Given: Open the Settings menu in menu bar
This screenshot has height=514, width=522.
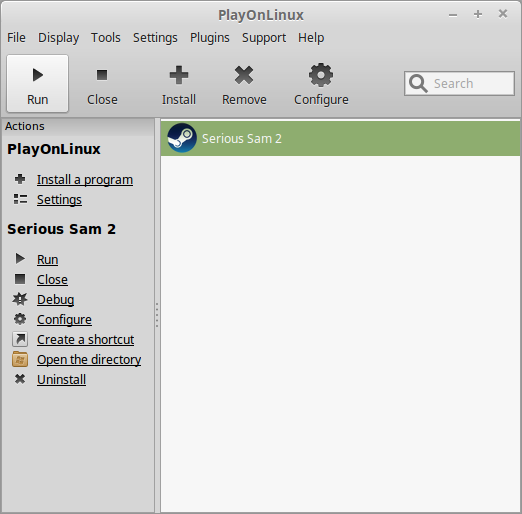Looking at the screenshot, I should (x=155, y=38).
